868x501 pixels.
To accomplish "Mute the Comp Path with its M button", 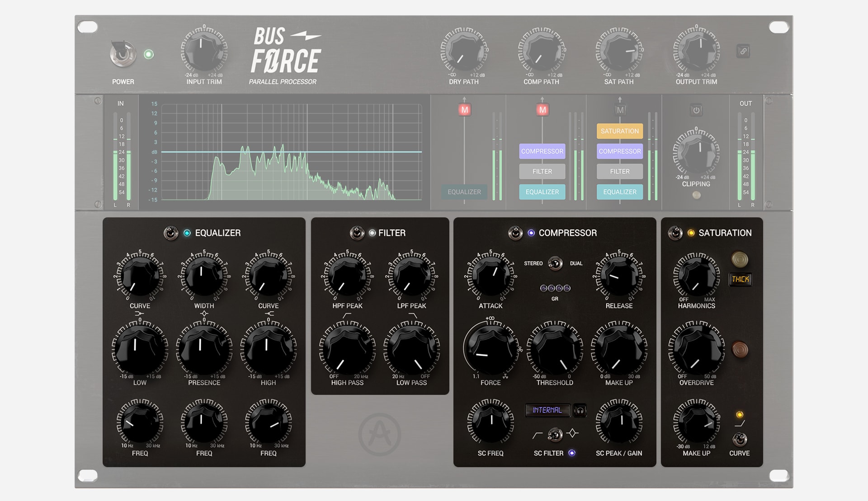I will point(542,110).
